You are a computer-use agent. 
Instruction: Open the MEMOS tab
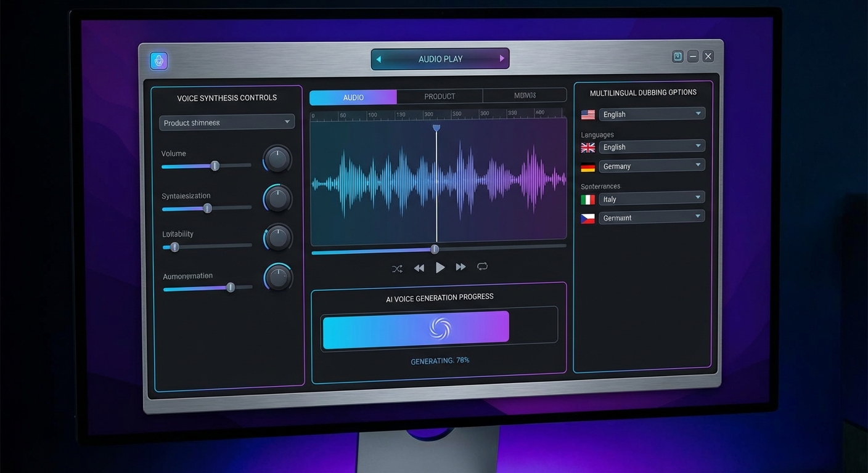click(x=525, y=95)
